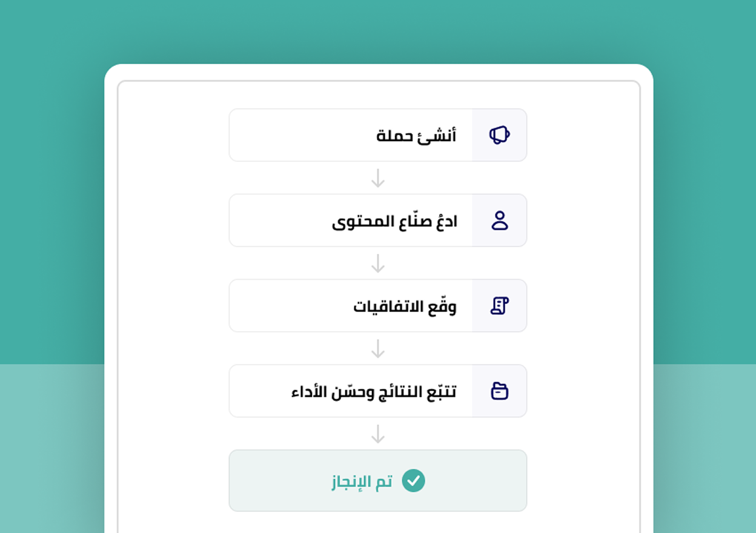756x533 pixels.
Task: Click the person icon for inviting creators
Action: [x=499, y=220]
